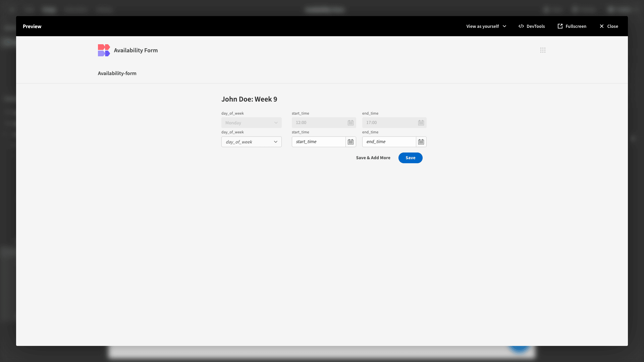This screenshot has height=362, width=644.
Task: Click the 17:00 end_time field
Action: [394, 123]
